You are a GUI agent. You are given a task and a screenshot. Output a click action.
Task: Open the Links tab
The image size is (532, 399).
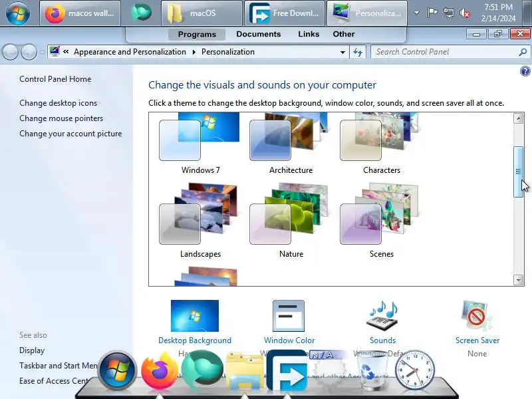pos(309,35)
